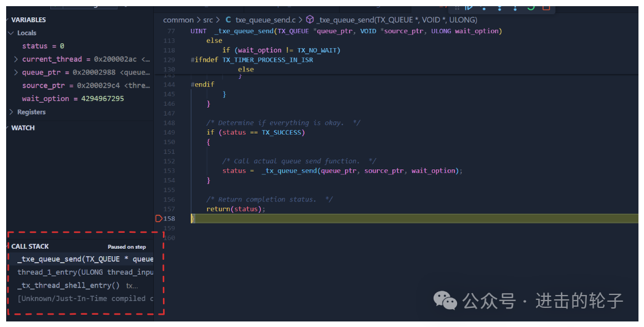
Task: Click the Step Over debug icon
Action: [x=484, y=7]
